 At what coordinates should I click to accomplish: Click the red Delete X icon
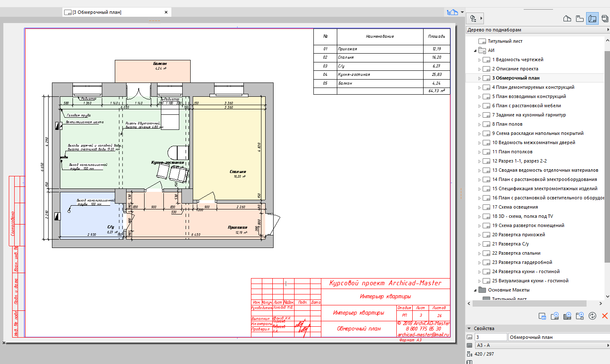click(605, 316)
